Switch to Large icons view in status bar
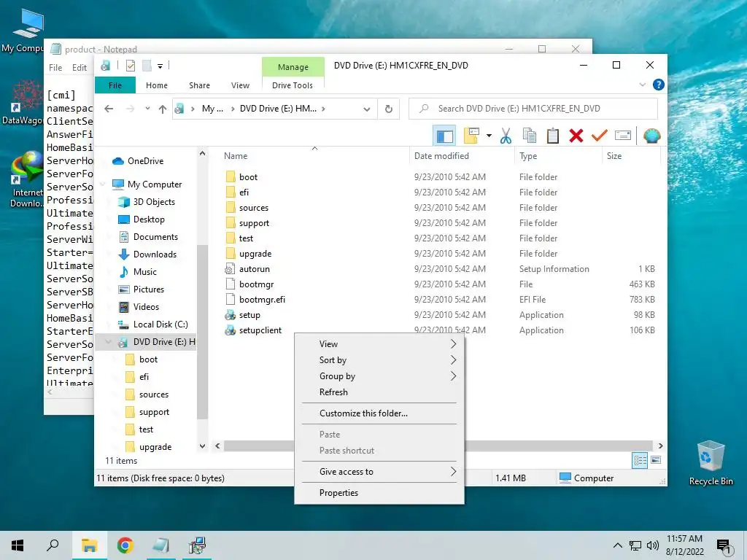 click(656, 460)
